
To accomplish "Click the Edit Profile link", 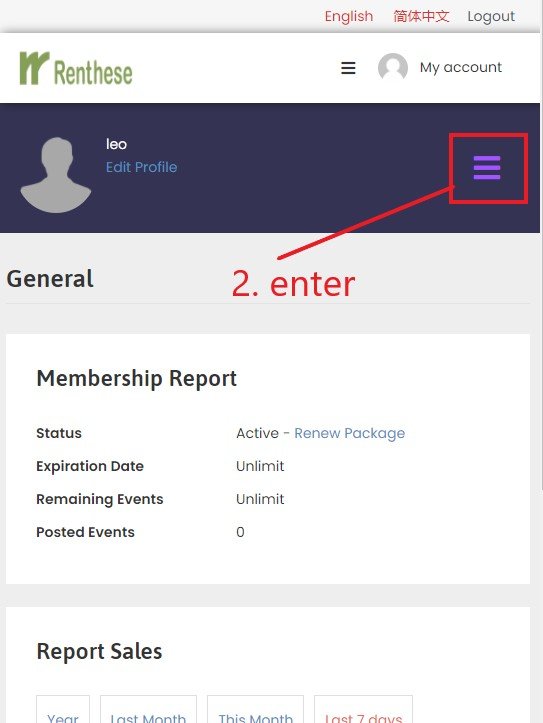I will (142, 167).
